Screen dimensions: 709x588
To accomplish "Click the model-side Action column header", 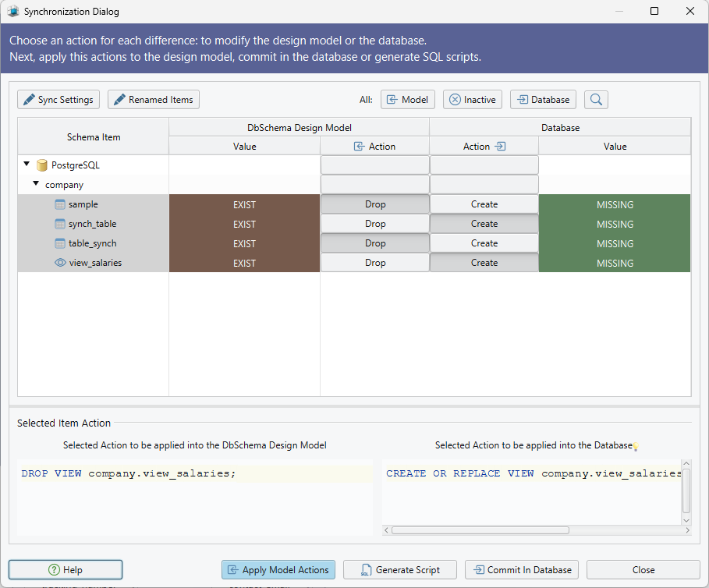I will click(x=375, y=146).
